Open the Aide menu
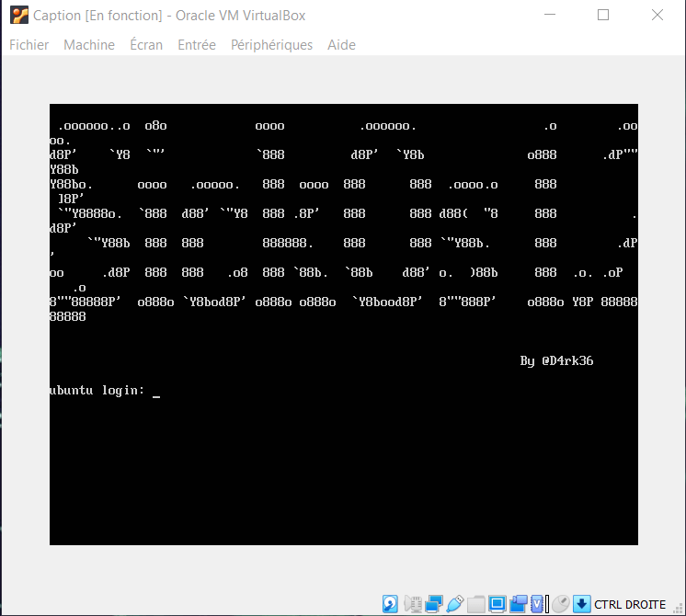This screenshot has width=686, height=616. 342,45
